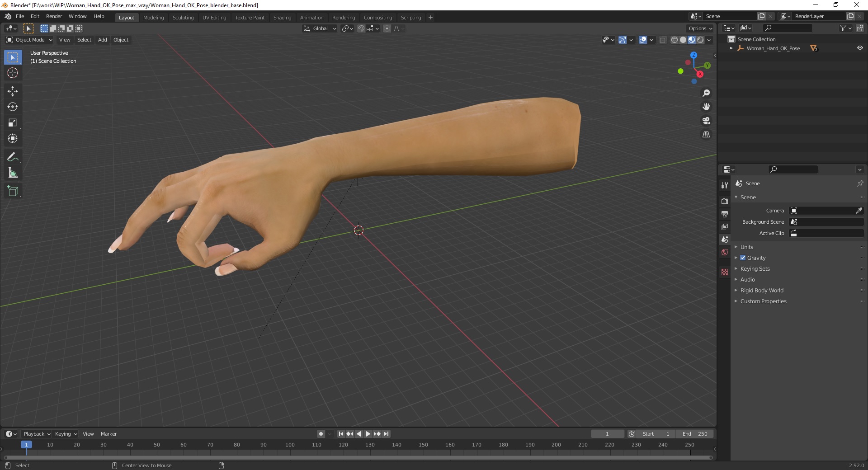Image resolution: width=868 pixels, height=470 pixels.
Task: Toggle show overlays button
Action: (x=643, y=40)
